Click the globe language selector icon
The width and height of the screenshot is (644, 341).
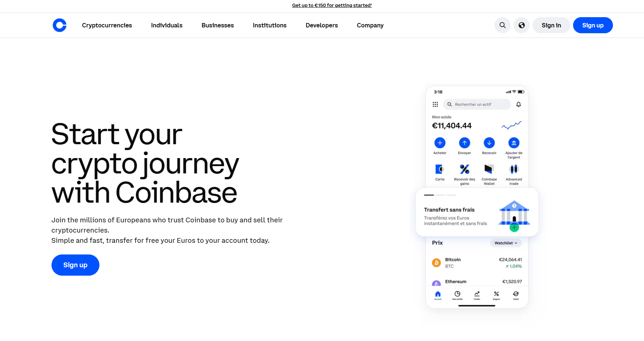522,25
